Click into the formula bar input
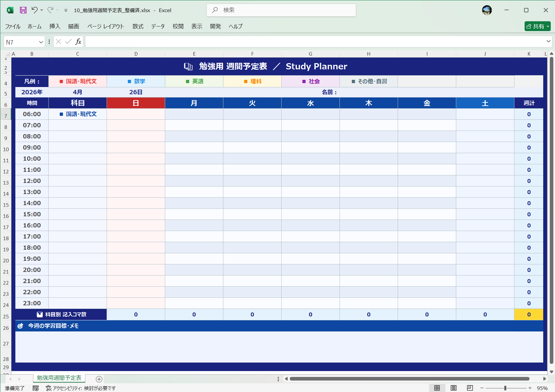 pyautogui.click(x=315, y=42)
